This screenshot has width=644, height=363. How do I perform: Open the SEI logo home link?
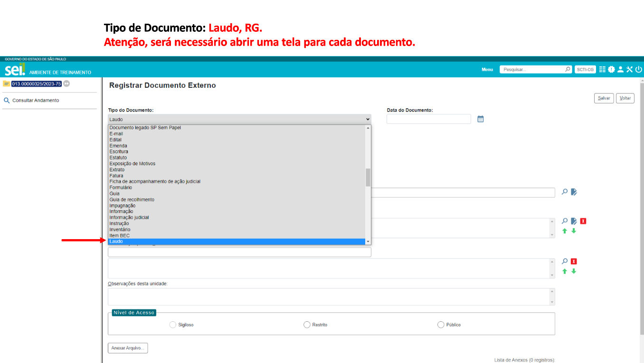pyautogui.click(x=15, y=70)
